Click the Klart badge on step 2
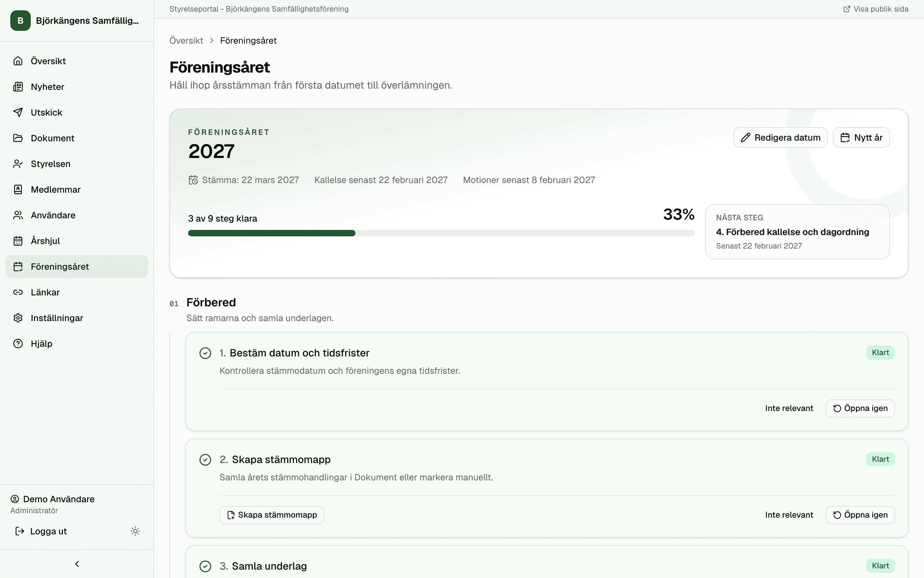This screenshot has height=578, width=924. click(x=880, y=459)
